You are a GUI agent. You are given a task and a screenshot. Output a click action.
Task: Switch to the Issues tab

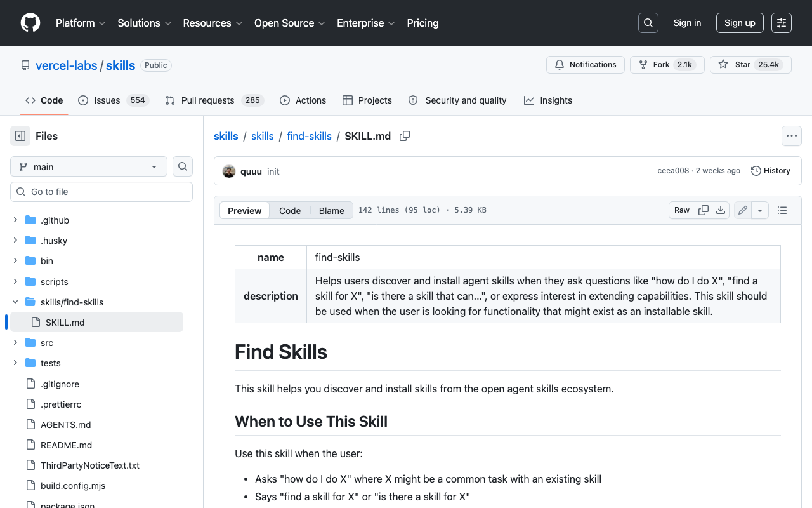point(114,100)
